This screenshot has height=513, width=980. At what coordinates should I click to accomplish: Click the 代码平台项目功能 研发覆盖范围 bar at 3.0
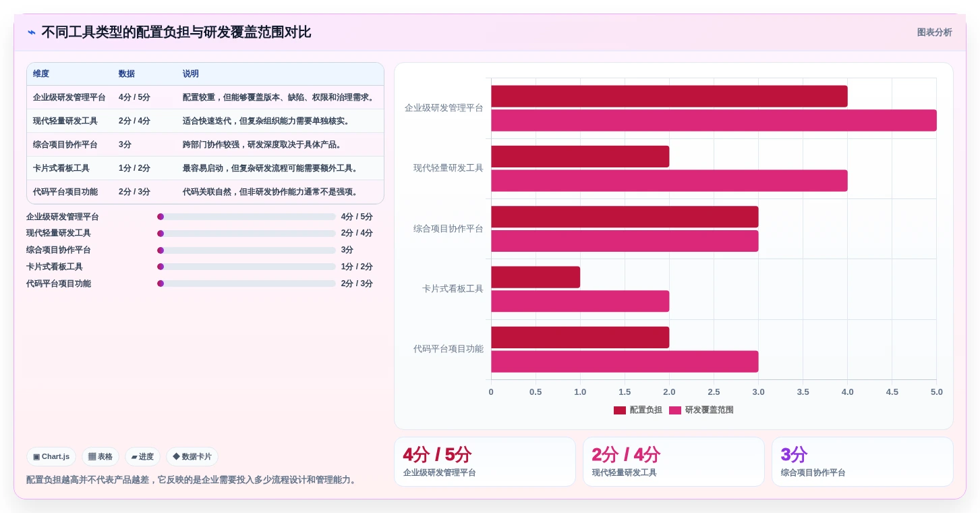[625, 362]
